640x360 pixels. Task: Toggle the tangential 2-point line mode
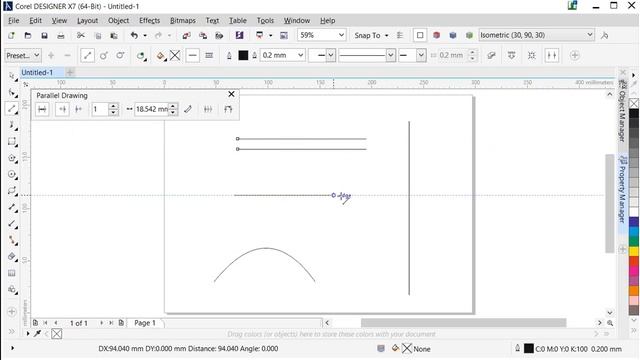coord(120,56)
